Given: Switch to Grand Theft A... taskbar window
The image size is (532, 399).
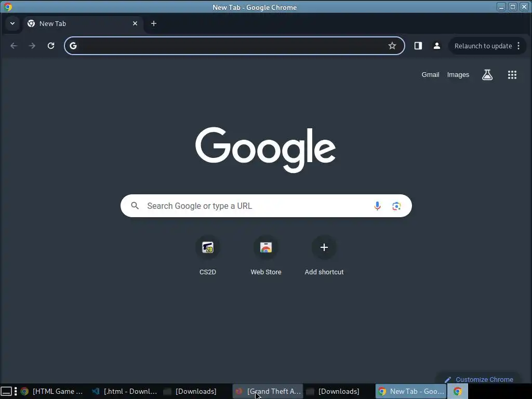Looking at the screenshot, I should pos(268,391).
